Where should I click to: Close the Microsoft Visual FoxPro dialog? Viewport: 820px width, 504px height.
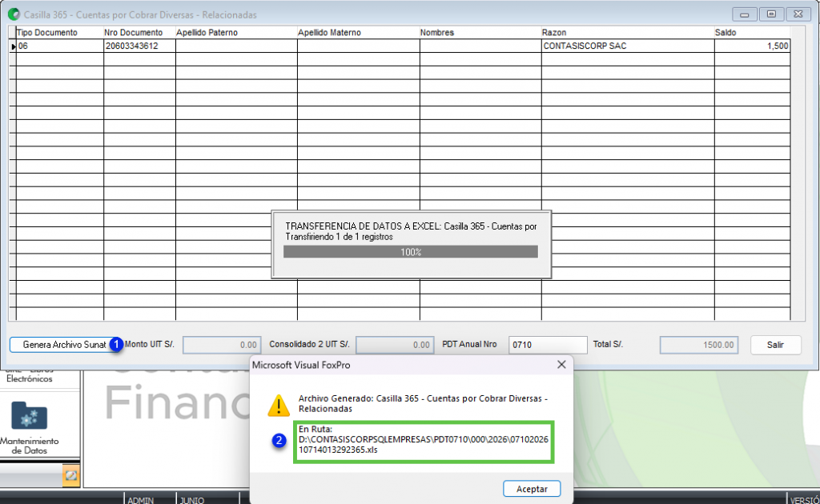561,365
